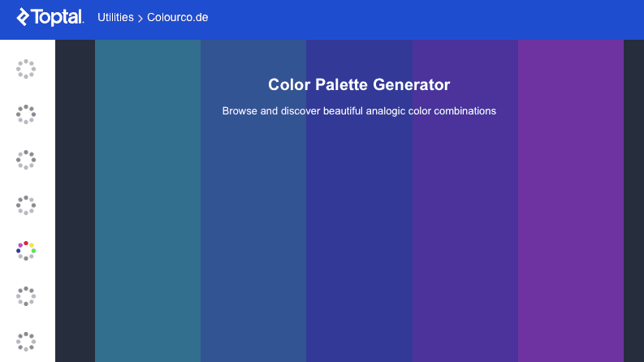
Task: Click the dark strip right of the palette
Action: (633, 200)
